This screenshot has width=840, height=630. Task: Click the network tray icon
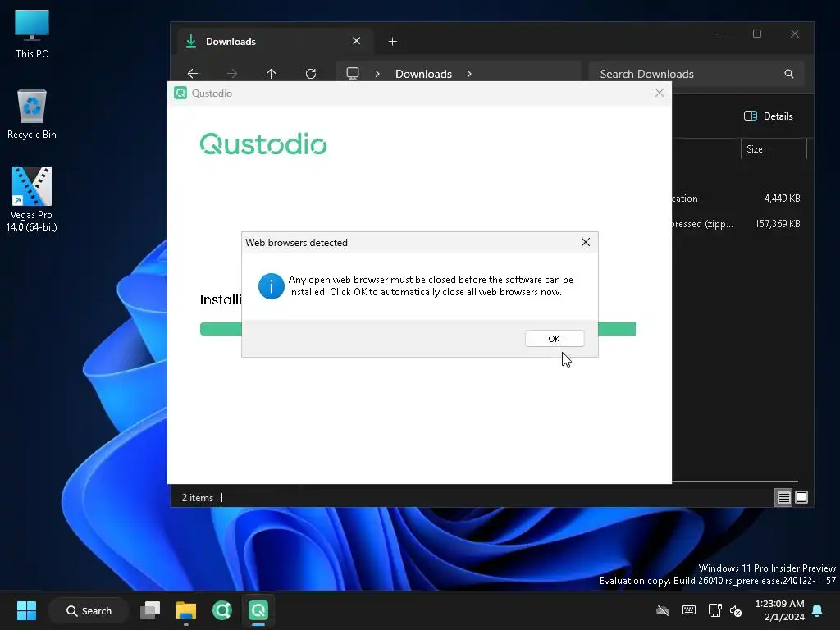[714, 610]
